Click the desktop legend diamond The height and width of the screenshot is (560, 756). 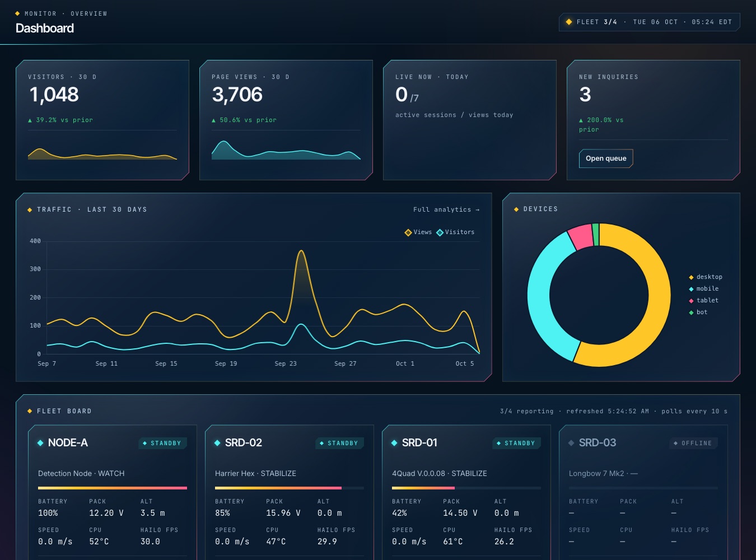(691, 277)
